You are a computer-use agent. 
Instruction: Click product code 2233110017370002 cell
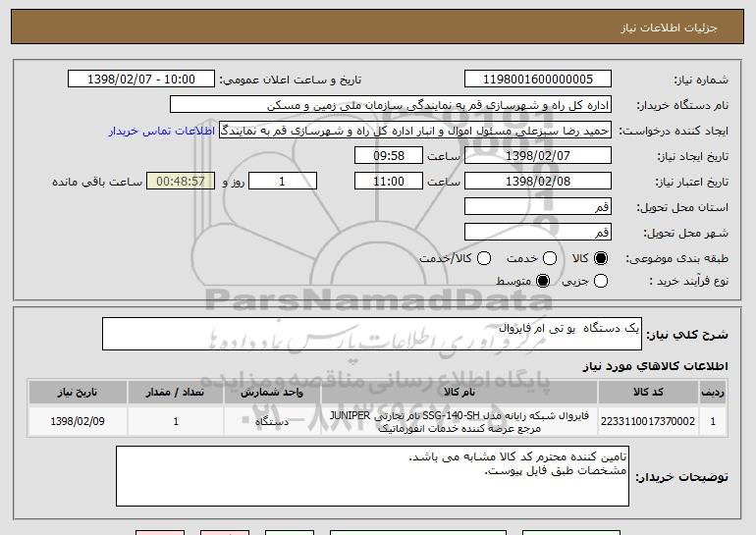648,421
